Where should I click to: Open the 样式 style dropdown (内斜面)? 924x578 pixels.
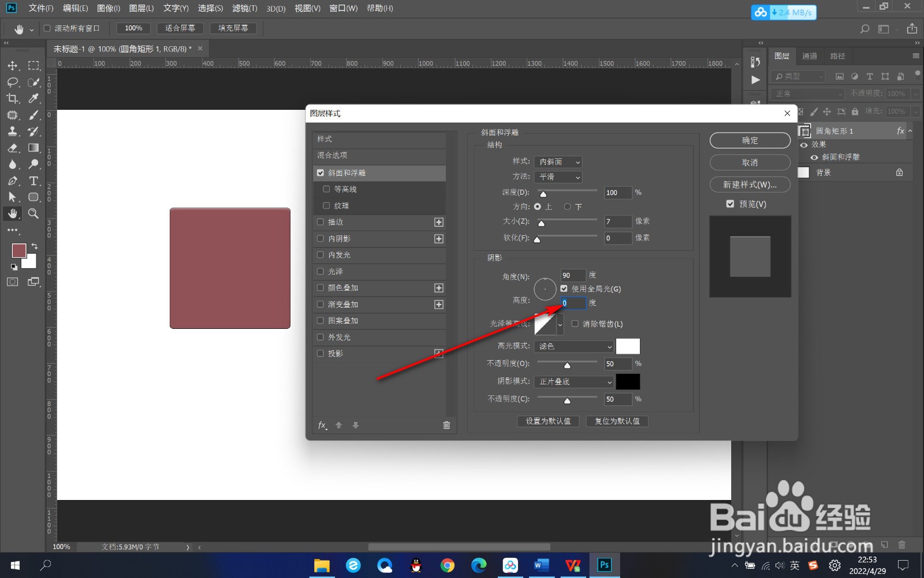[558, 162]
